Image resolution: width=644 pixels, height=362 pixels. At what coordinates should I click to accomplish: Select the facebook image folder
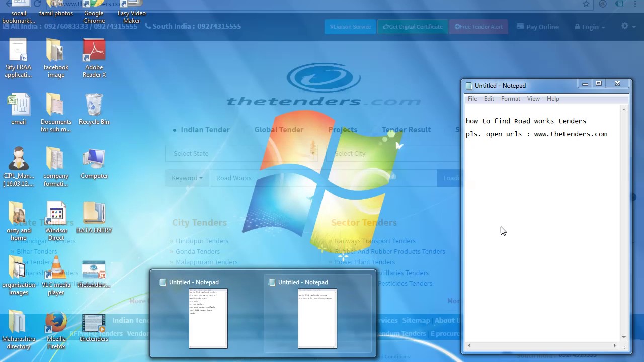pos(56,58)
